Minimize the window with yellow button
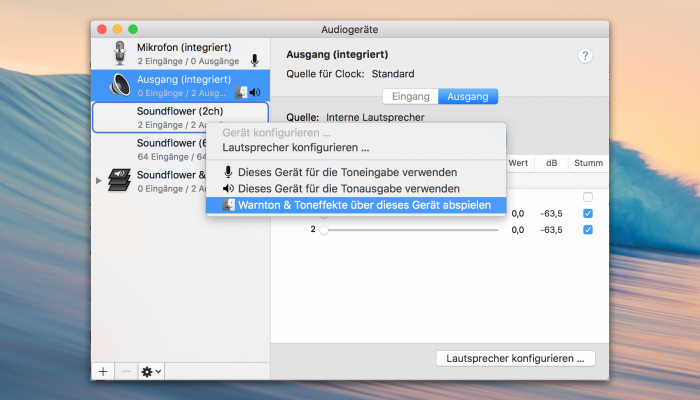700x400 pixels. 117,29
